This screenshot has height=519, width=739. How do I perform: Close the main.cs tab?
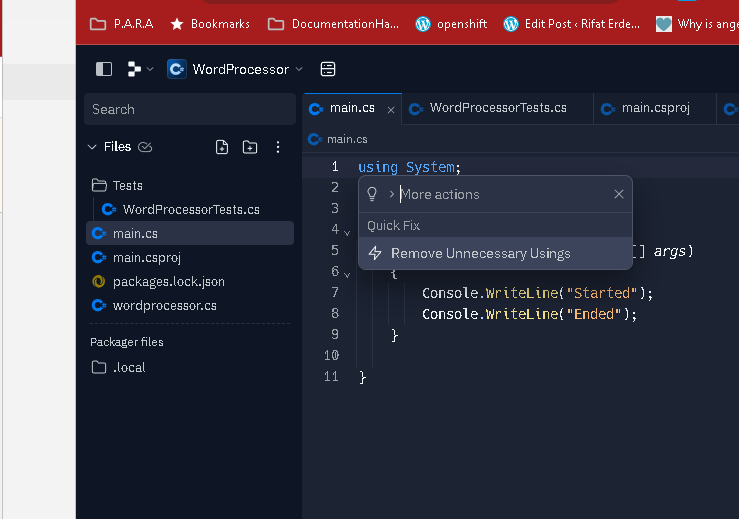391,110
